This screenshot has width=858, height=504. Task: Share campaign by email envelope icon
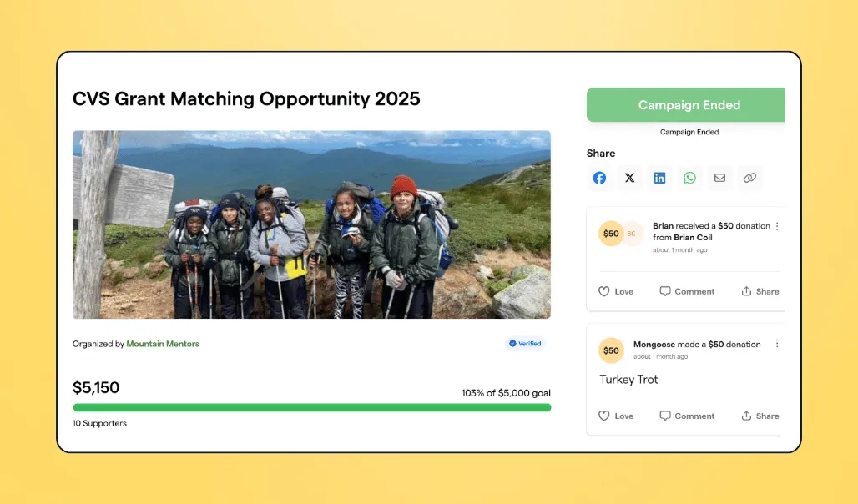[x=719, y=178]
